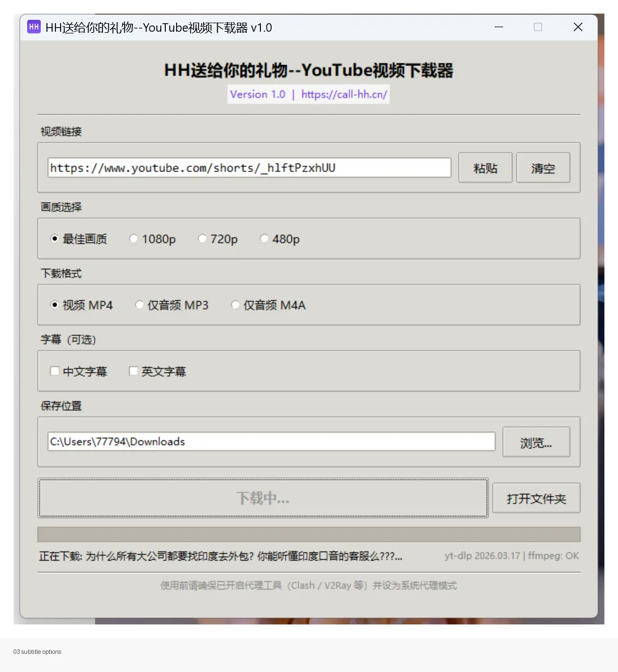Open the https://call-hh.cn/ website link
This screenshot has height=672, width=618.
click(344, 94)
